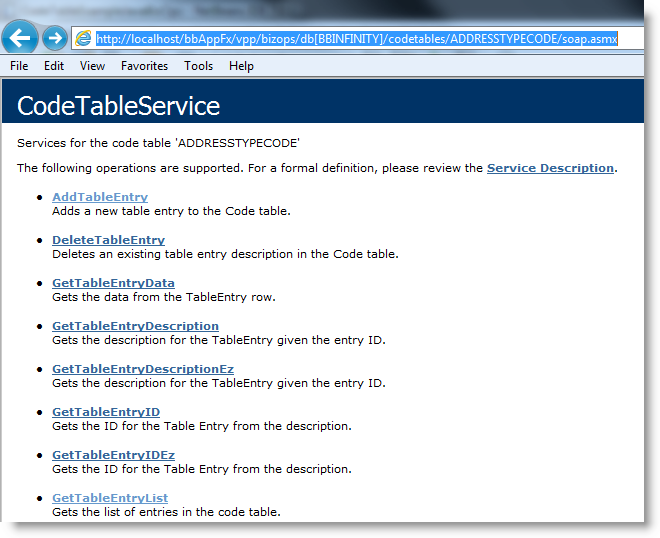Follow the Service Description link
Screen dimensions: 660x538
[x=550, y=168]
